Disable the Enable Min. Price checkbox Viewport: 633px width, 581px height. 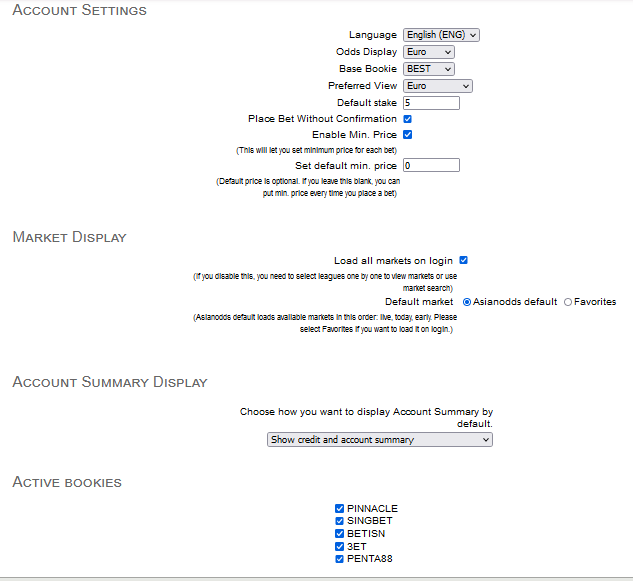pos(408,134)
